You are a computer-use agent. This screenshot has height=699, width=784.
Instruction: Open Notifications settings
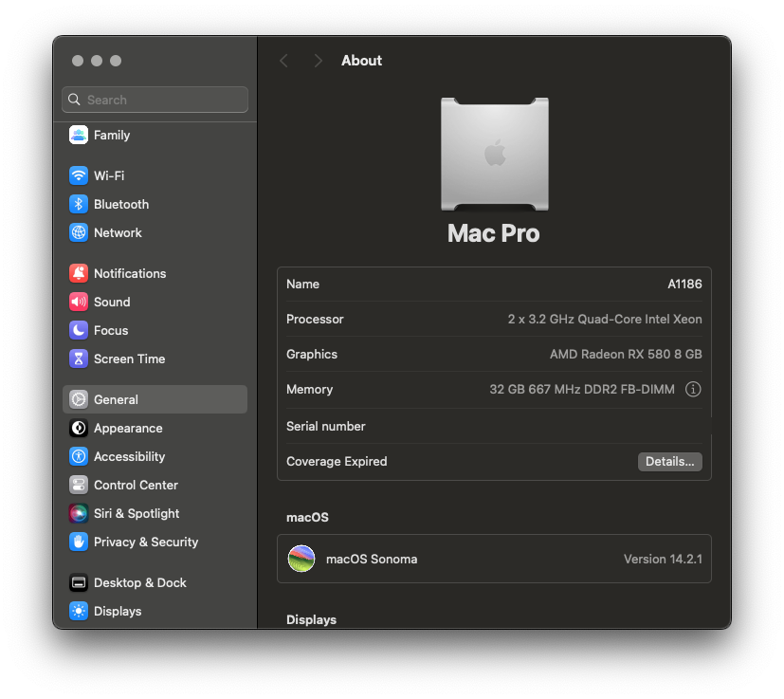pos(155,273)
